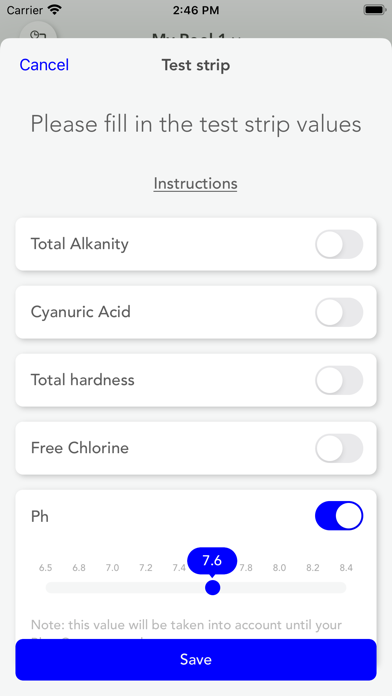Tap the partially hidden top-left icon
The height and width of the screenshot is (696, 392).
point(38,33)
